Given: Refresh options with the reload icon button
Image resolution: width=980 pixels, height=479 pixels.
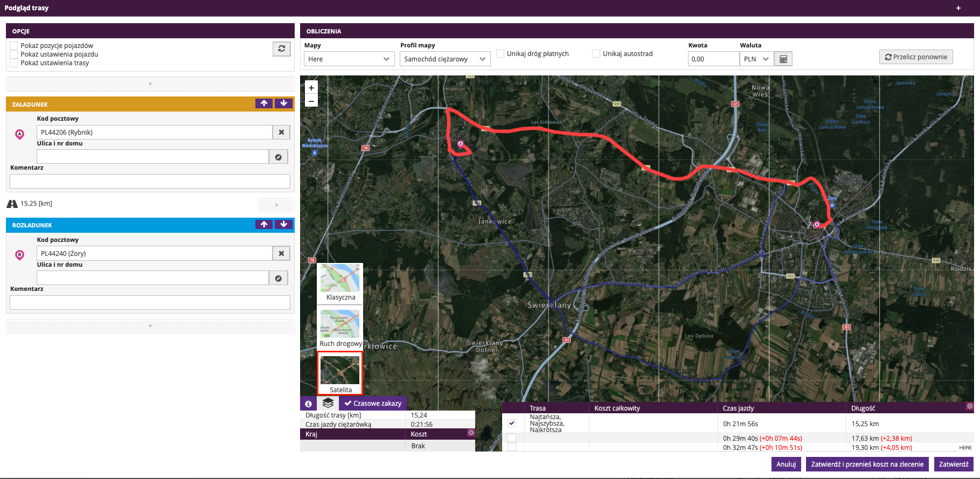Looking at the screenshot, I should 281,49.
